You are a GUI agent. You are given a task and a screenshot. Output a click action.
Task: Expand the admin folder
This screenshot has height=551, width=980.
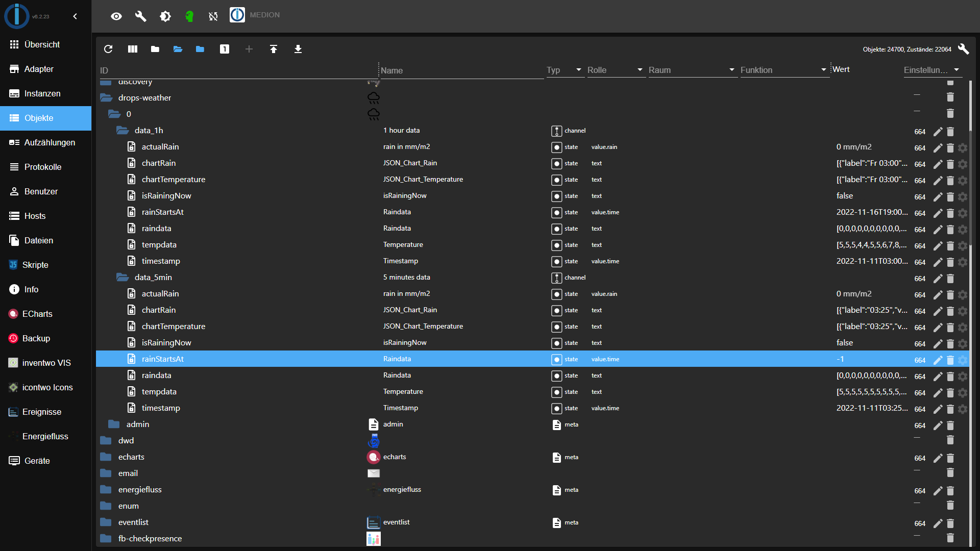[114, 424]
